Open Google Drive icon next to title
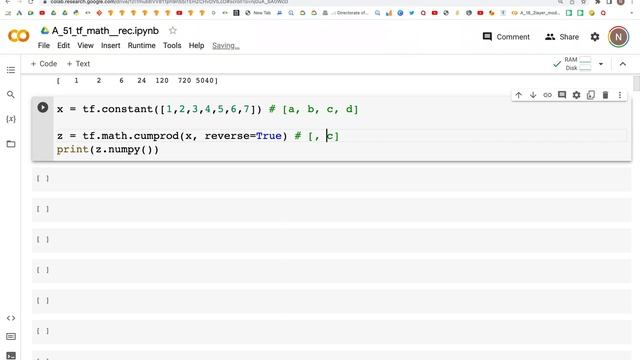The image size is (640, 360). (x=45, y=31)
